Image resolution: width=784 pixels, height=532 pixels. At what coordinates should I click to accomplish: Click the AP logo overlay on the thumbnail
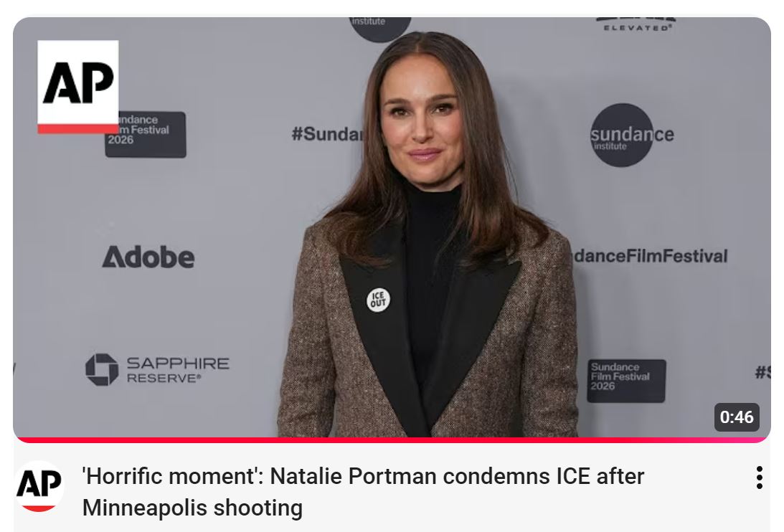coord(77,86)
